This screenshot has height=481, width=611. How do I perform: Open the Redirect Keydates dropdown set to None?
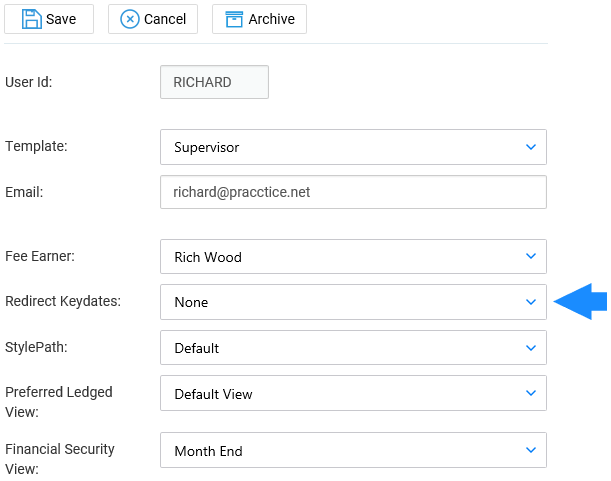[353, 302]
